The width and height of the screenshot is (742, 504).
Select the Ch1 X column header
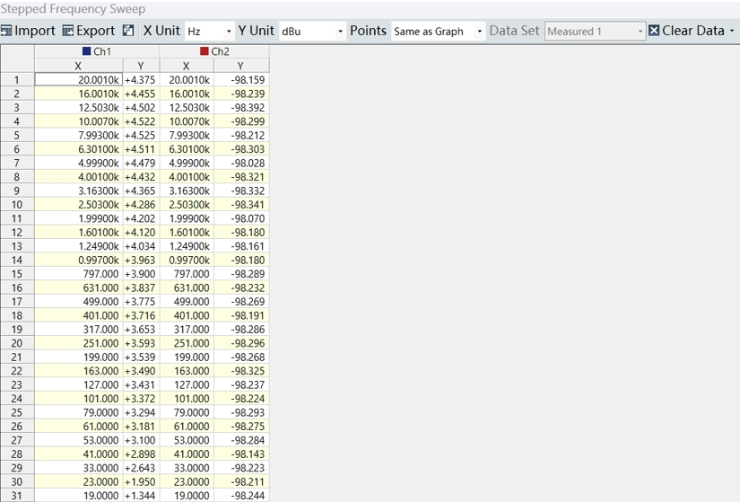tap(78, 65)
